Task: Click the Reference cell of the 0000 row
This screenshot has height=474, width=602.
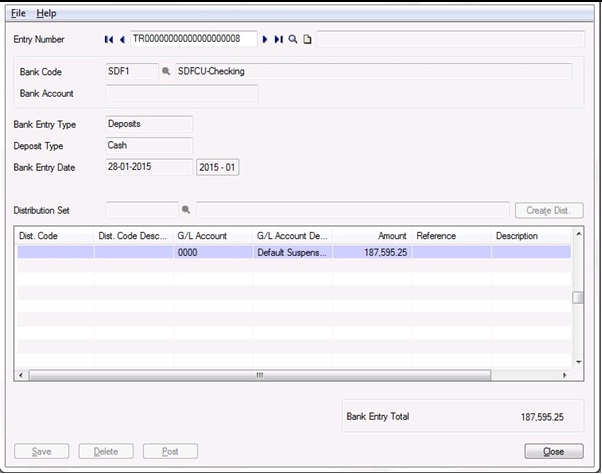Action: 451,252
